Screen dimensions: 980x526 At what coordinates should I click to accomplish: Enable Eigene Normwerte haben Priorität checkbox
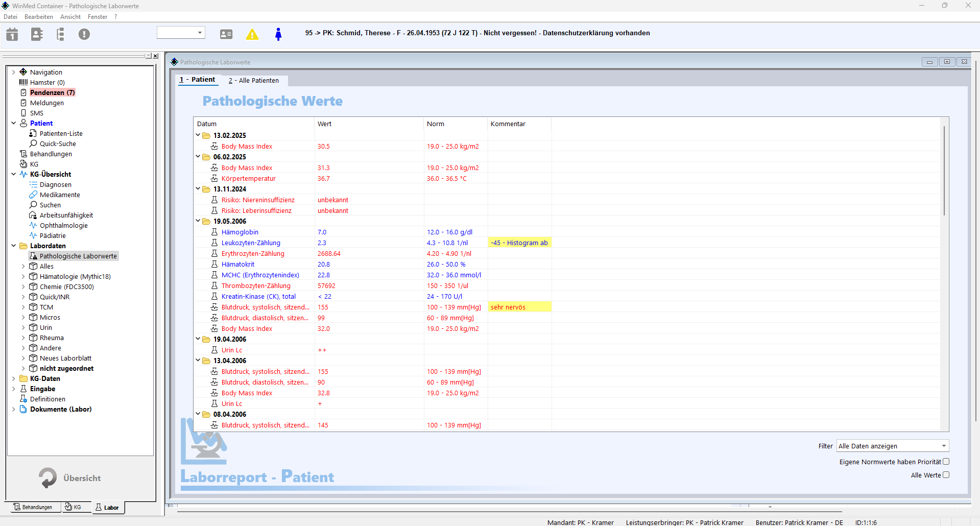[946, 462]
